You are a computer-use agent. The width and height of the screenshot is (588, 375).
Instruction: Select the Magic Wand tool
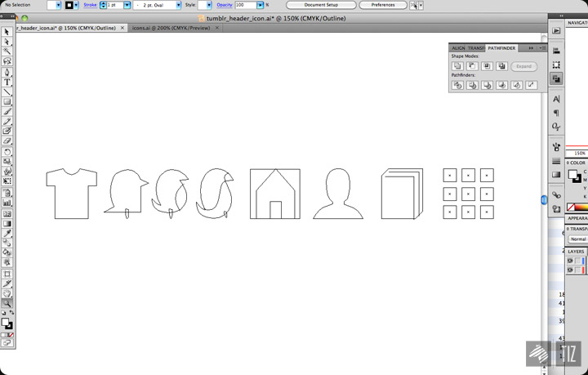coord(7,51)
